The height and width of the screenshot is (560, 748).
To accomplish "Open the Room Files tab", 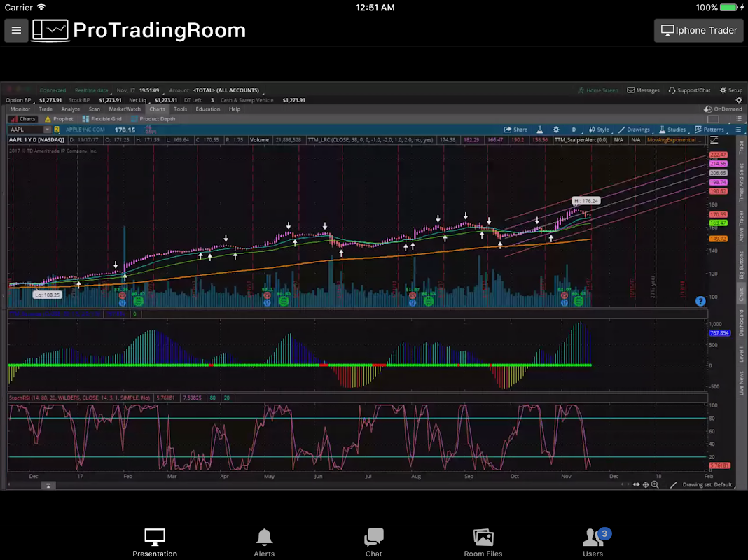I will pos(483,542).
